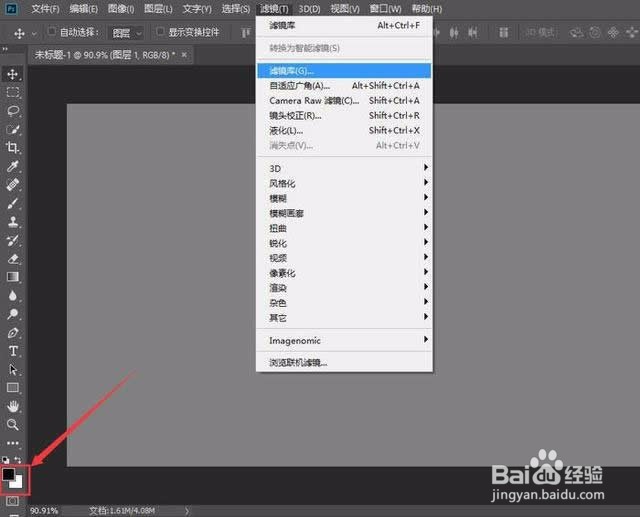Select the Gradient tool
The image size is (640, 517).
pos(13,277)
